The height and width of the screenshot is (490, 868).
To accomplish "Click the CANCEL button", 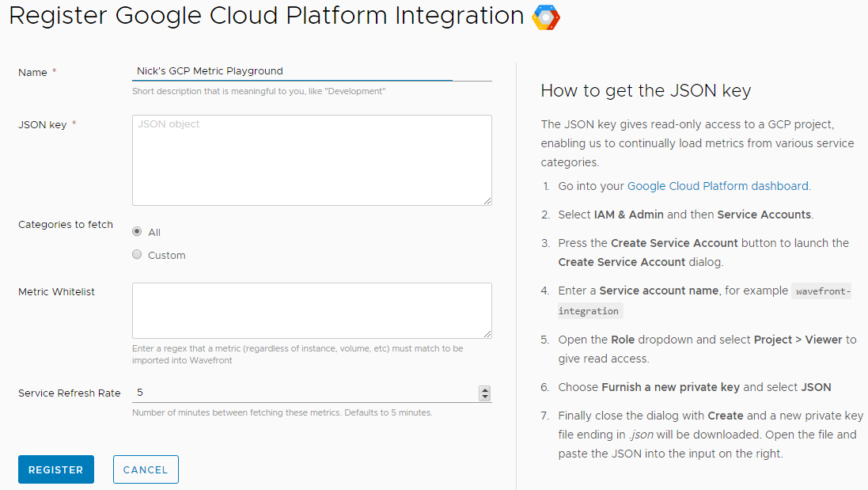I will click(x=146, y=469).
